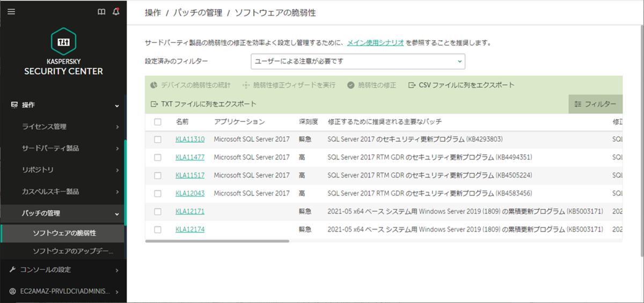The image size is (644, 303).
Task: Click the sidebar vertical scrollbar
Action: tap(125, 182)
